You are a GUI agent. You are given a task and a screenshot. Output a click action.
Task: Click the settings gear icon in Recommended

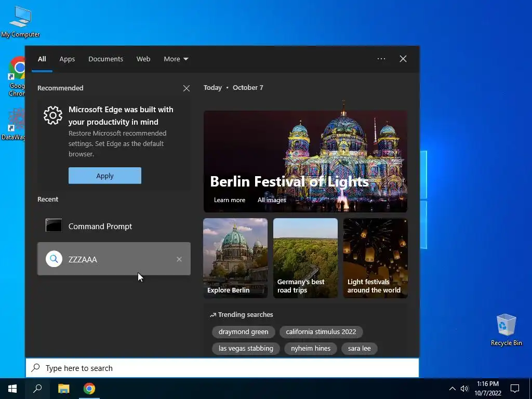[53, 115]
